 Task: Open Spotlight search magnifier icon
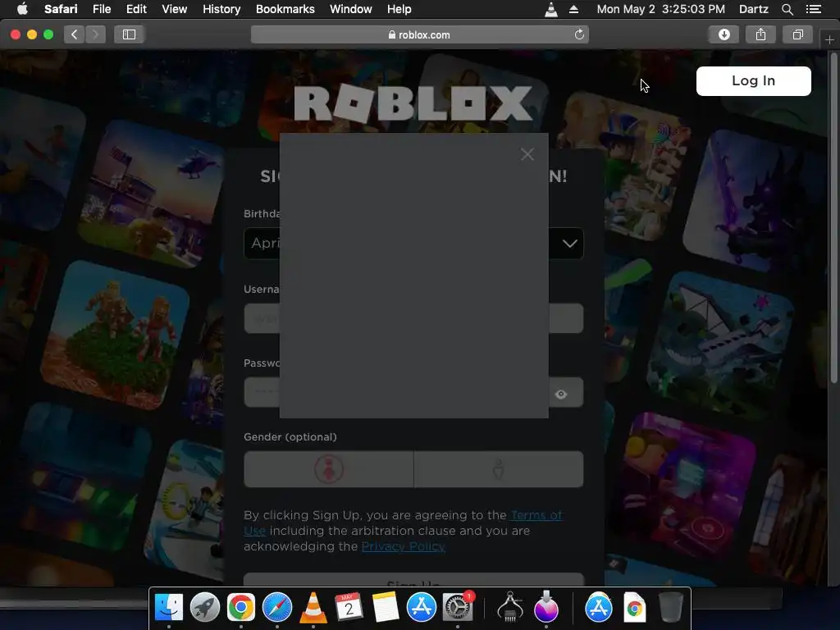787,9
